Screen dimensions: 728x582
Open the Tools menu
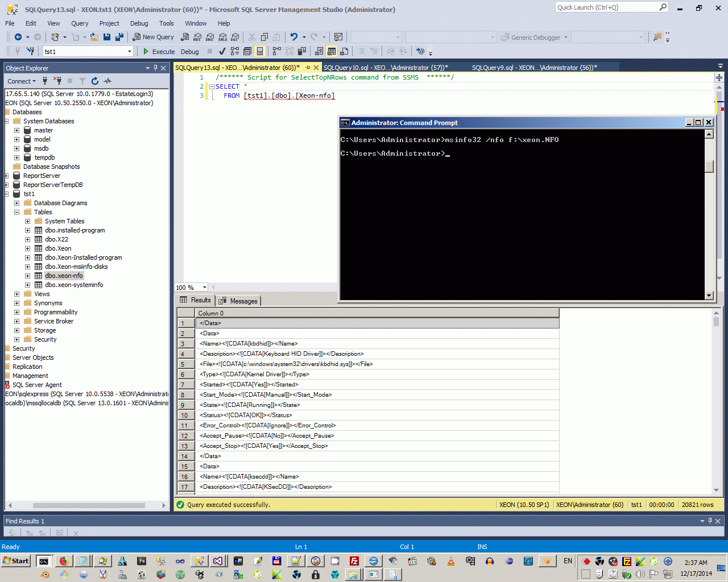pyautogui.click(x=167, y=23)
